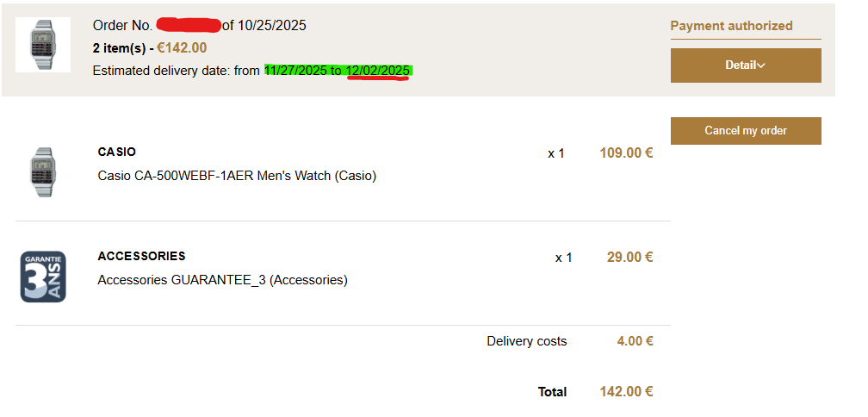Click the 109.00 € watch price

click(626, 153)
